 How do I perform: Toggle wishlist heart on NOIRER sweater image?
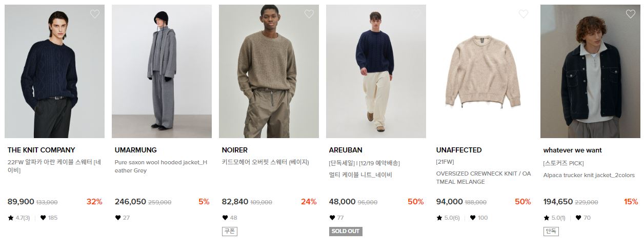pyautogui.click(x=309, y=14)
